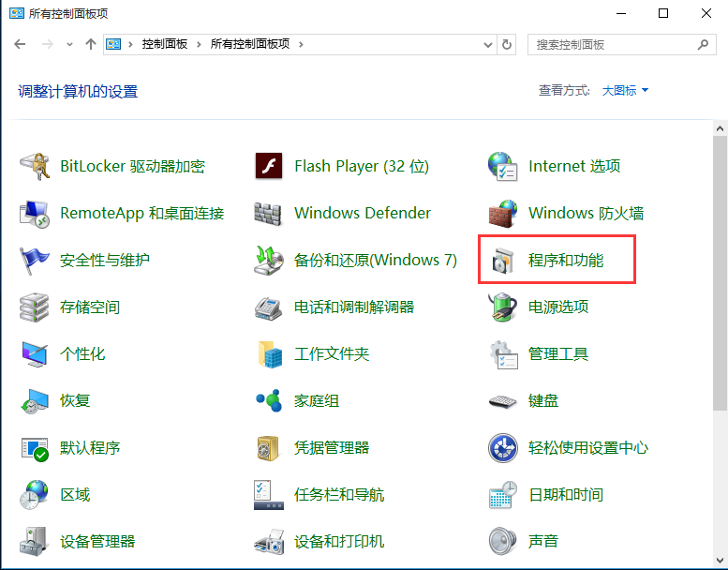Screen dimensions: 728x570
Task: Focus the 搜索控制面板 search box
Action: (x=622, y=45)
